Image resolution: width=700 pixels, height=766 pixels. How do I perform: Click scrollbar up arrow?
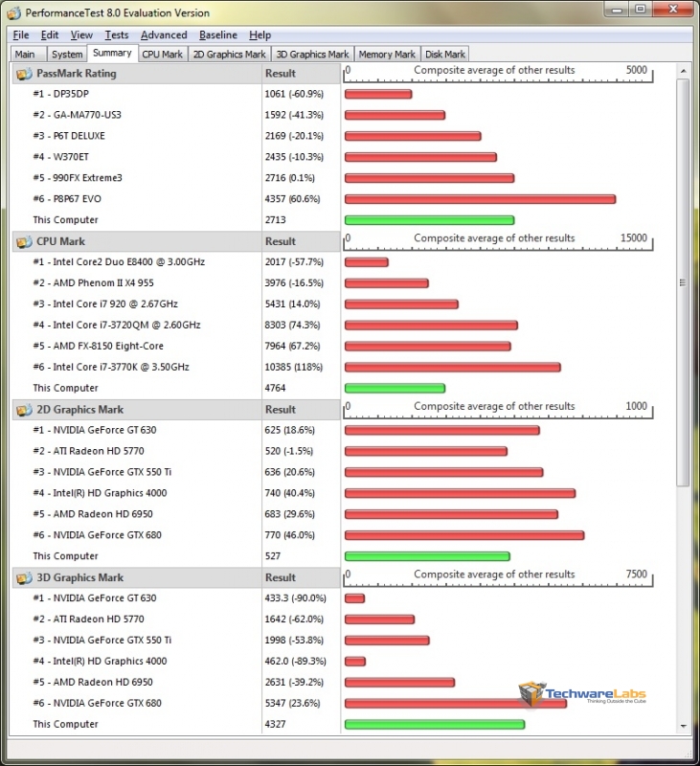coord(684,71)
